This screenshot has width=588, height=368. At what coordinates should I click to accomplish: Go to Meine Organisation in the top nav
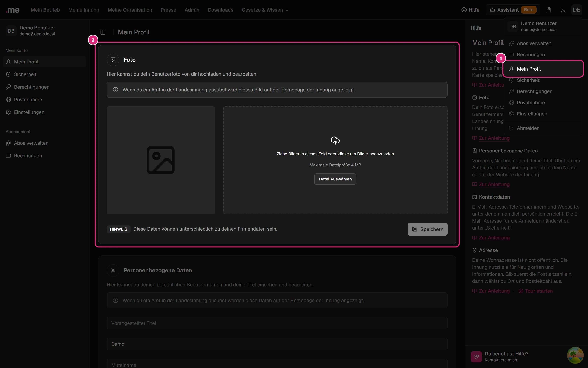pos(130,10)
